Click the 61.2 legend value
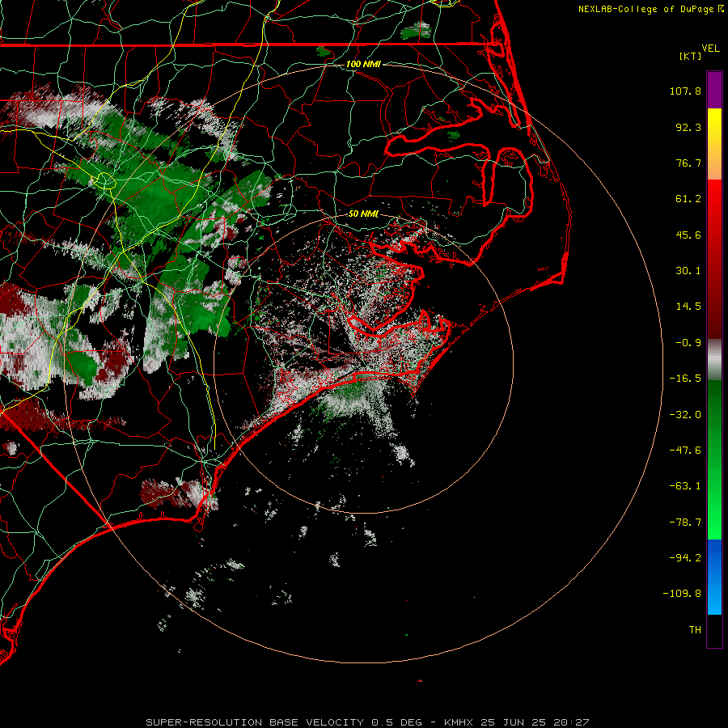The width and height of the screenshot is (728, 728). (688, 199)
